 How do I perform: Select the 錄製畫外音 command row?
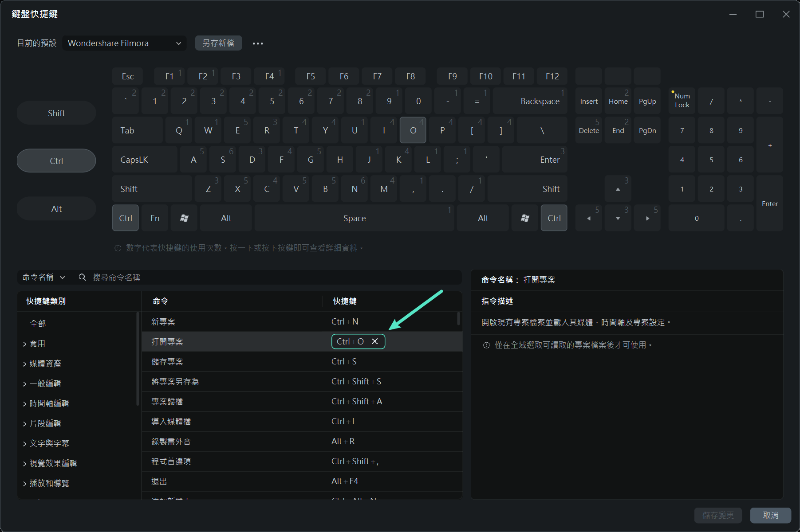[302, 442]
